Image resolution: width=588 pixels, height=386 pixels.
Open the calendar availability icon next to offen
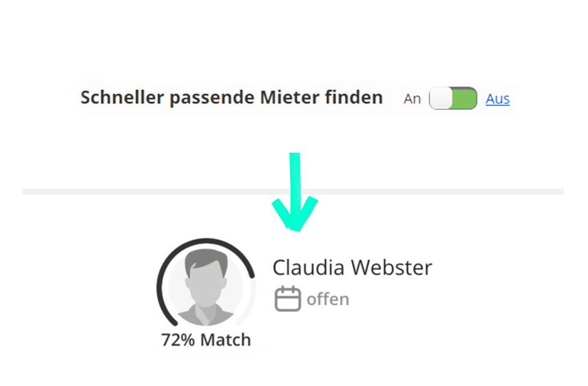pyautogui.click(x=288, y=297)
